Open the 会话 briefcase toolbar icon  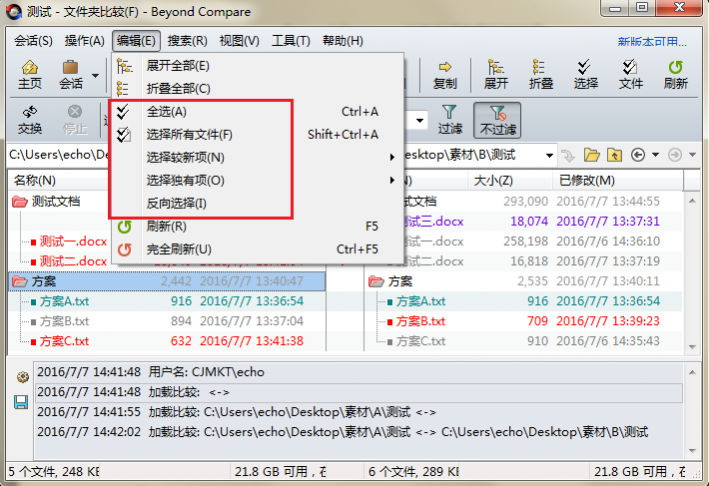[71, 75]
